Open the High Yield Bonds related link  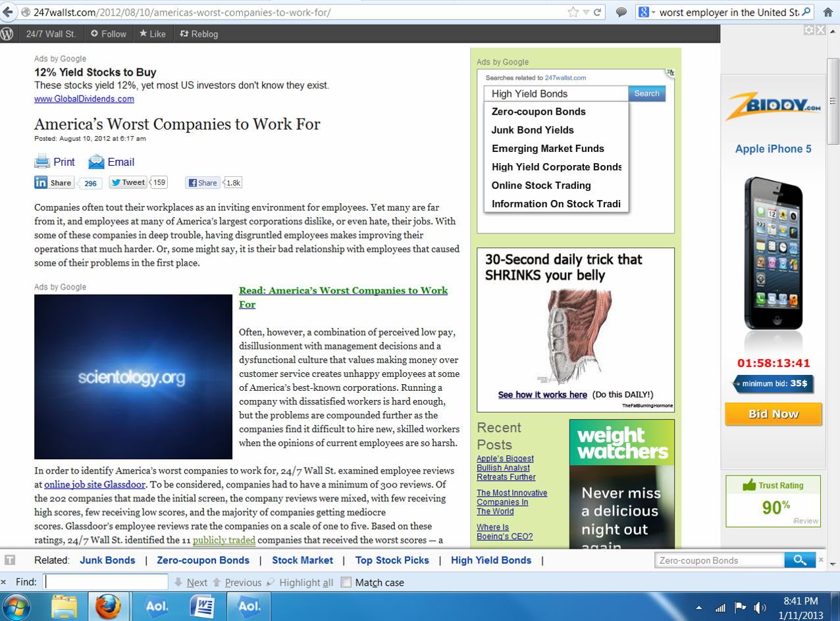click(x=491, y=560)
